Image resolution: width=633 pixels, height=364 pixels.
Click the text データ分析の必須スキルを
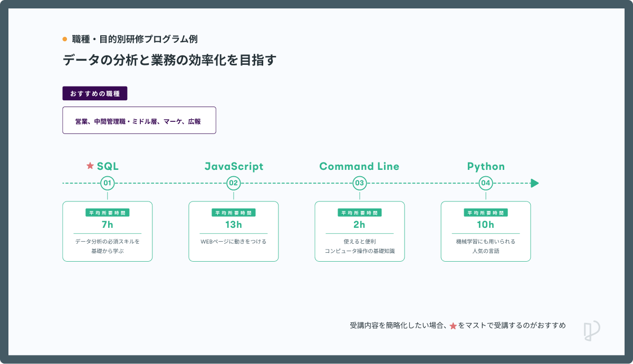coord(108,242)
